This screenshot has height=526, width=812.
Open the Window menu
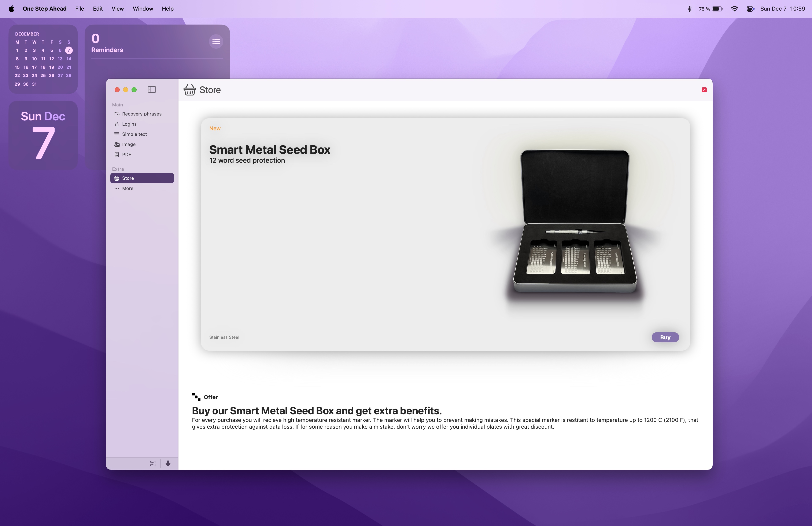click(x=143, y=8)
